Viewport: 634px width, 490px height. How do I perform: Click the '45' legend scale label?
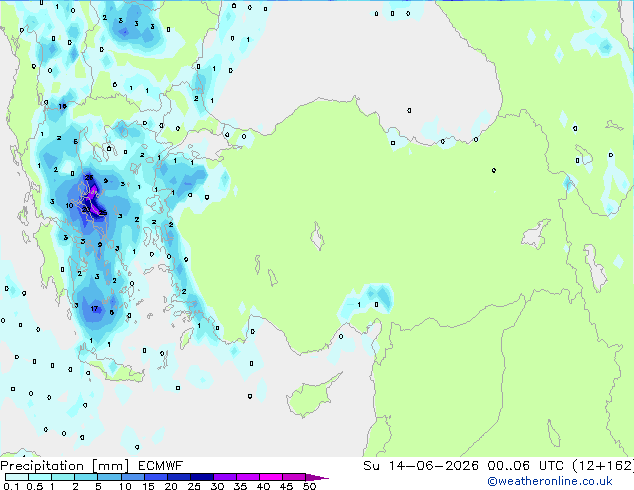point(286,486)
